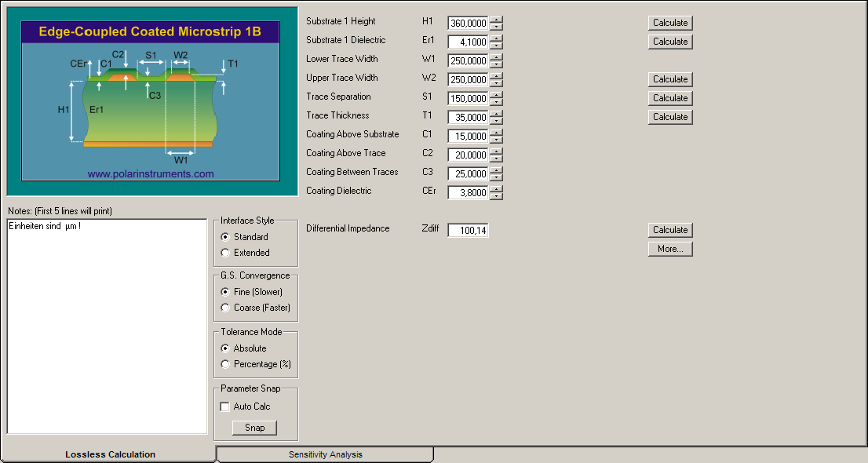Screen dimensions: 868x463
Task: Decrease Trace Separation S1 with down arrow
Action: click(497, 102)
